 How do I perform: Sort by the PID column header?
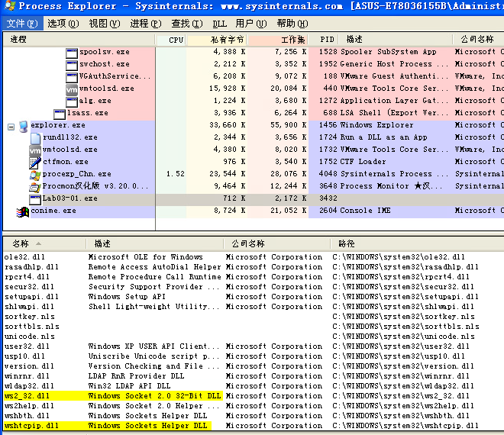[x=324, y=40]
